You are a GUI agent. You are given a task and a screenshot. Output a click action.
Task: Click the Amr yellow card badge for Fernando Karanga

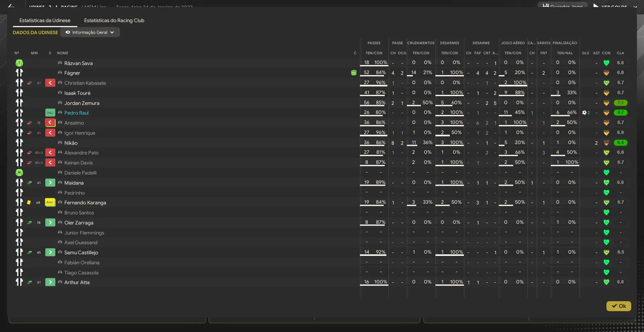tap(50, 203)
